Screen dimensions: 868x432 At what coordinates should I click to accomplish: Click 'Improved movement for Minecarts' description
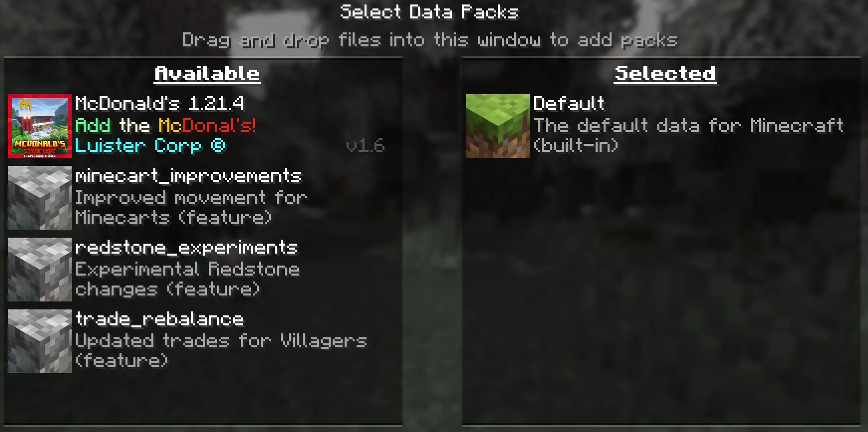click(x=191, y=207)
